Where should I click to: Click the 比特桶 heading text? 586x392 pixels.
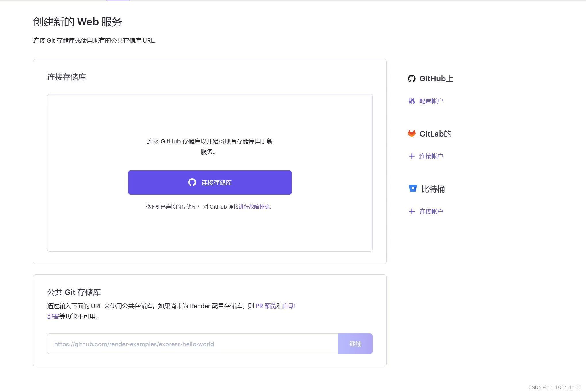433,189
